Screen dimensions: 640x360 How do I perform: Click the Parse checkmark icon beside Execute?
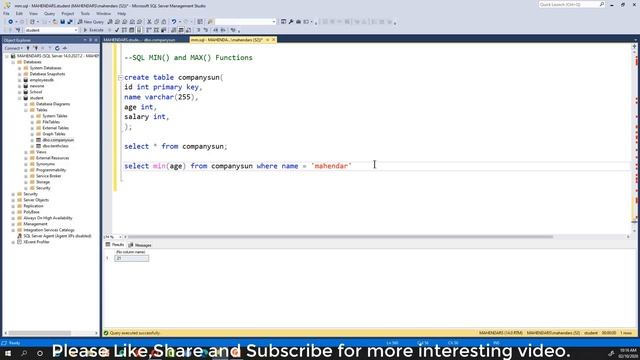pyautogui.click(x=117, y=30)
